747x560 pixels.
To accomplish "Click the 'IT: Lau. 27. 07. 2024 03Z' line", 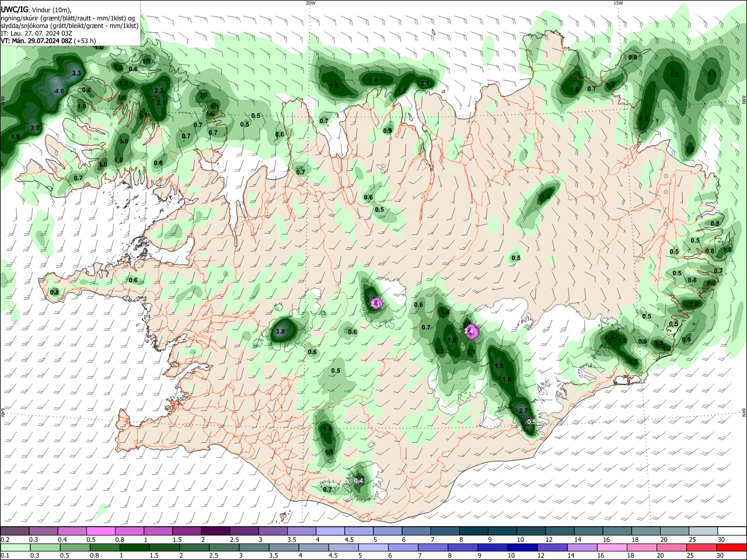I will tap(36, 33).
